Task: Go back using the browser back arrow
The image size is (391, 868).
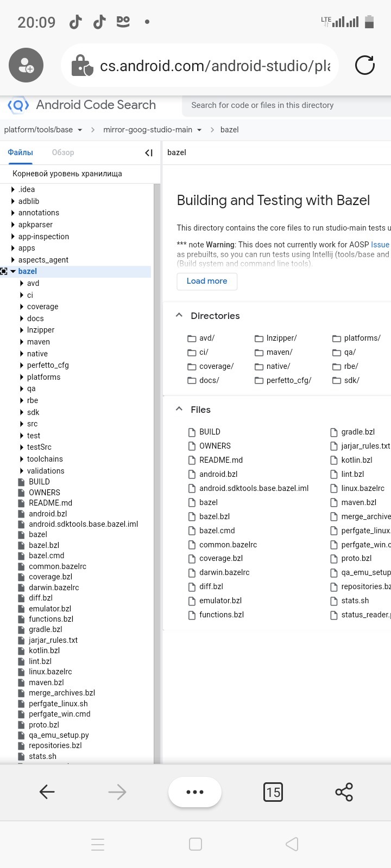Action: pos(47,792)
